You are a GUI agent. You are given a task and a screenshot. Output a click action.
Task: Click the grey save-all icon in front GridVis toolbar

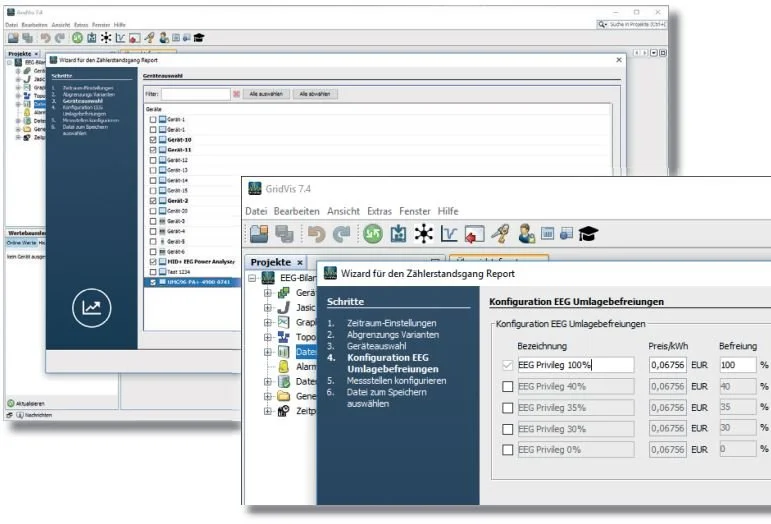coord(284,233)
